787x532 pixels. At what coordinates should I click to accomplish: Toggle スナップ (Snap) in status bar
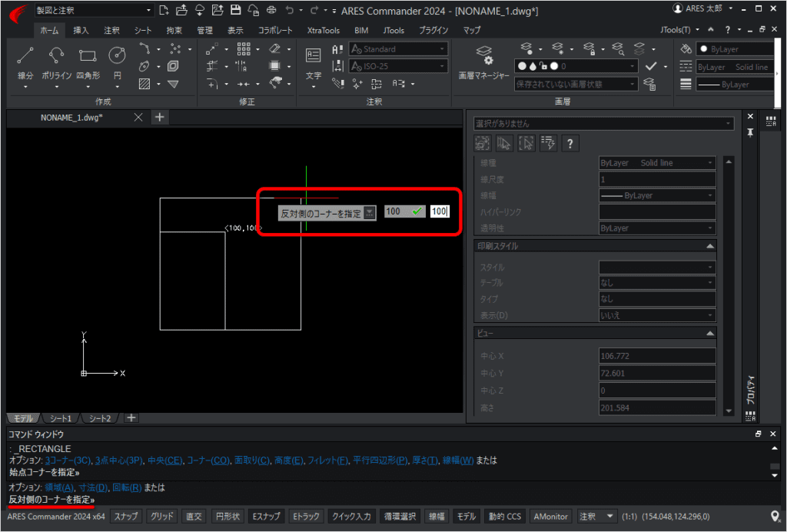(x=125, y=516)
